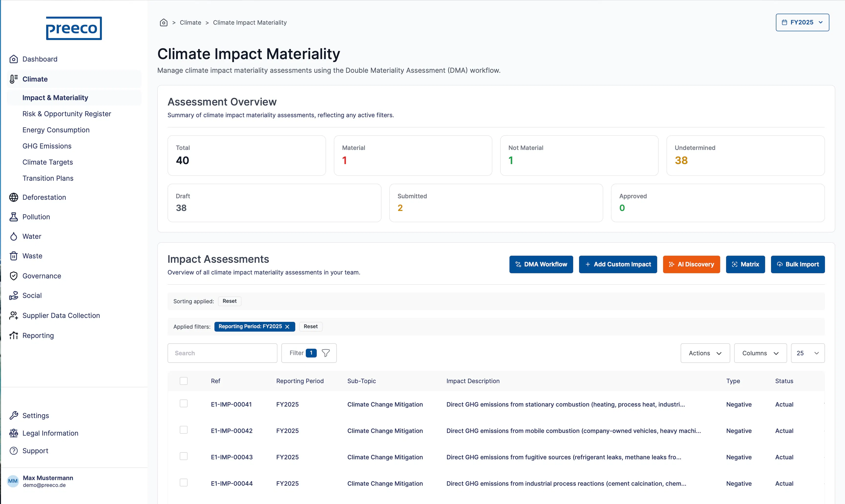This screenshot has height=504, width=845.
Task: Sort by Sub-Topic column header
Action: pos(361,381)
